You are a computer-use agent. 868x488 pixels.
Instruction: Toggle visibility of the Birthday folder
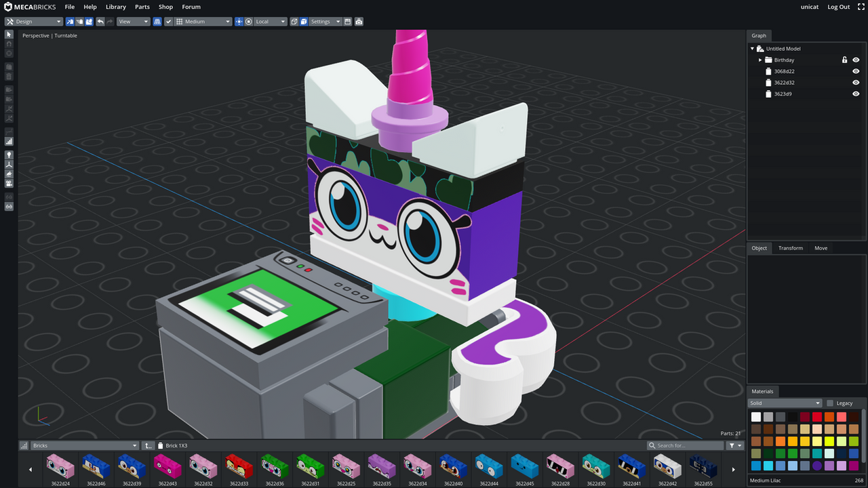(856, 60)
